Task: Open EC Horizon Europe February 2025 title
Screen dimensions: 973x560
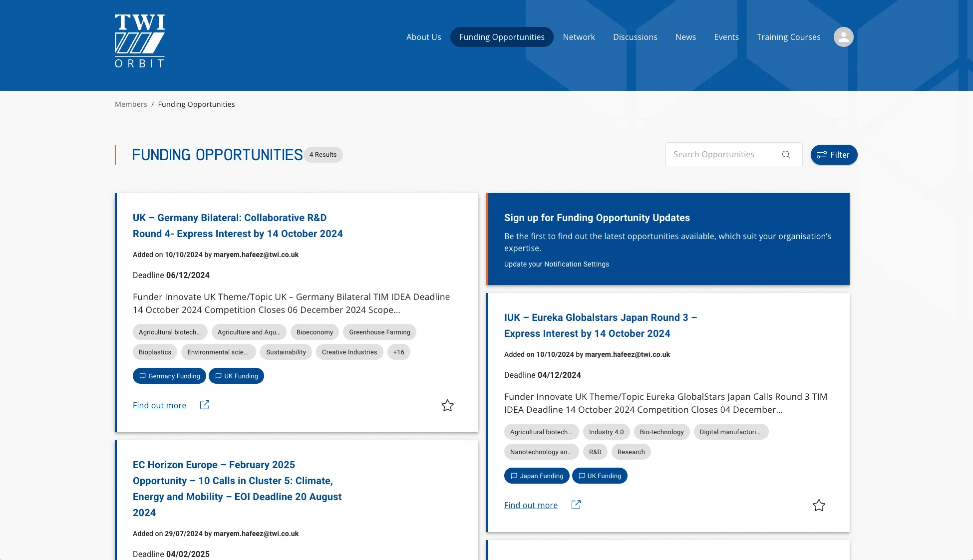Action: click(237, 489)
